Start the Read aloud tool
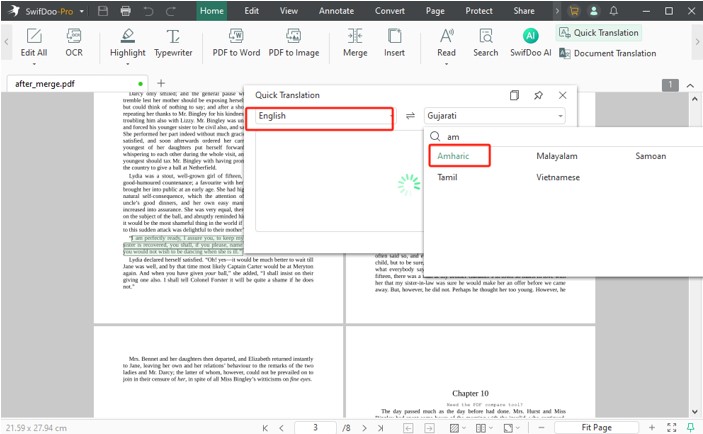This screenshot has height=434, width=703. click(446, 43)
